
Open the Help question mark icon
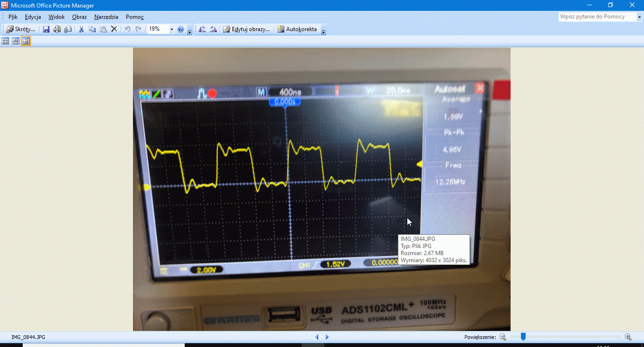[181, 29]
